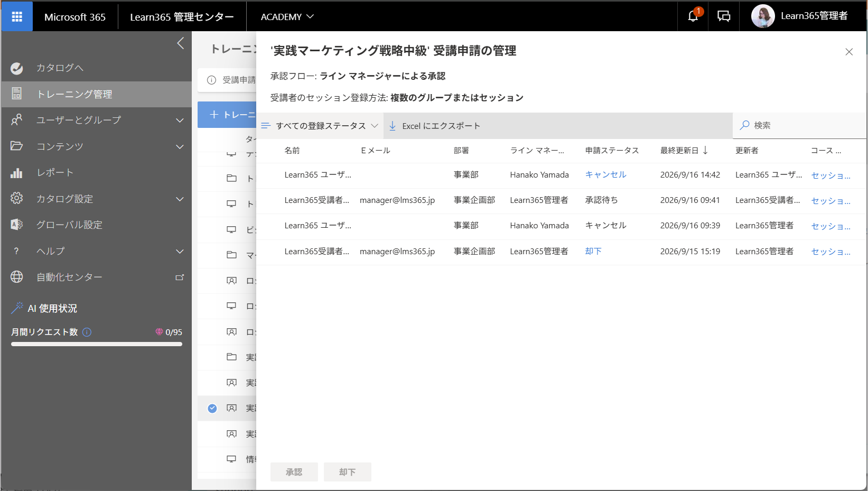Open the notifications bell icon
Image resolution: width=868 pixels, height=491 pixels.
(693, 16)
